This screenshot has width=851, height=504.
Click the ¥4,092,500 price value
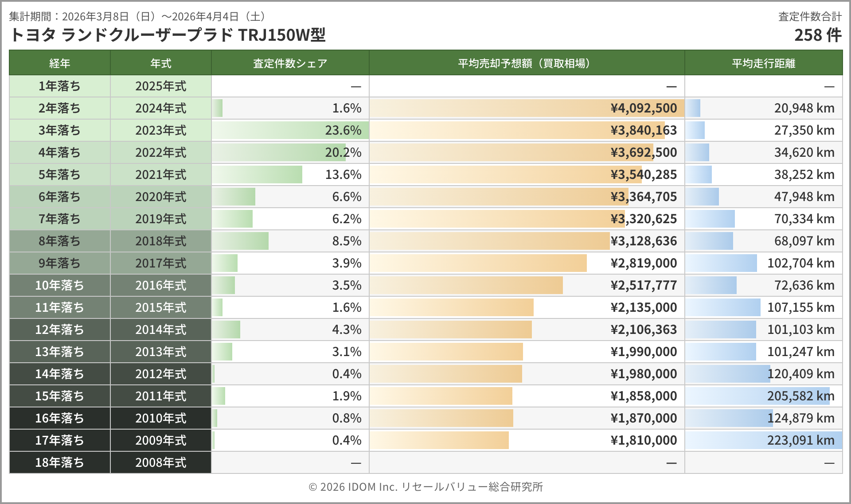(x=644, y=108)
